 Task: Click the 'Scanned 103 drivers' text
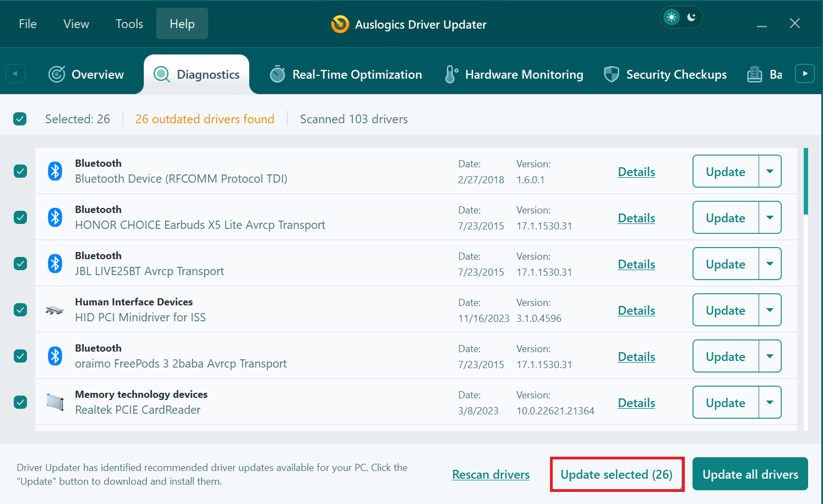354,119
